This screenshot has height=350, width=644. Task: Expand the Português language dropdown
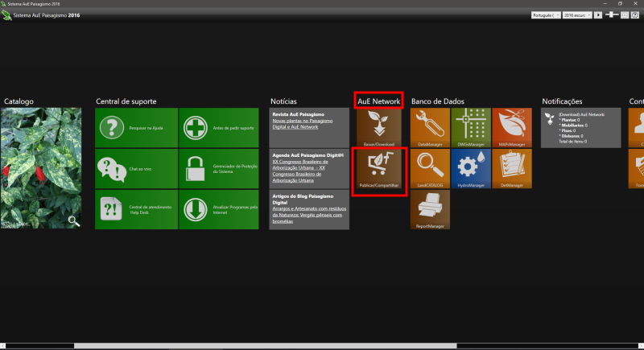coord(546,15)
